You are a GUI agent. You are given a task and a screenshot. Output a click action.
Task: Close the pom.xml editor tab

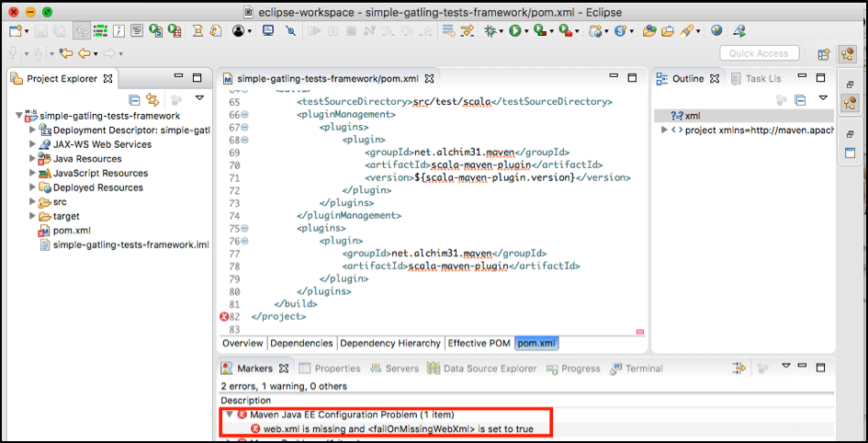[x=429, y=79]
